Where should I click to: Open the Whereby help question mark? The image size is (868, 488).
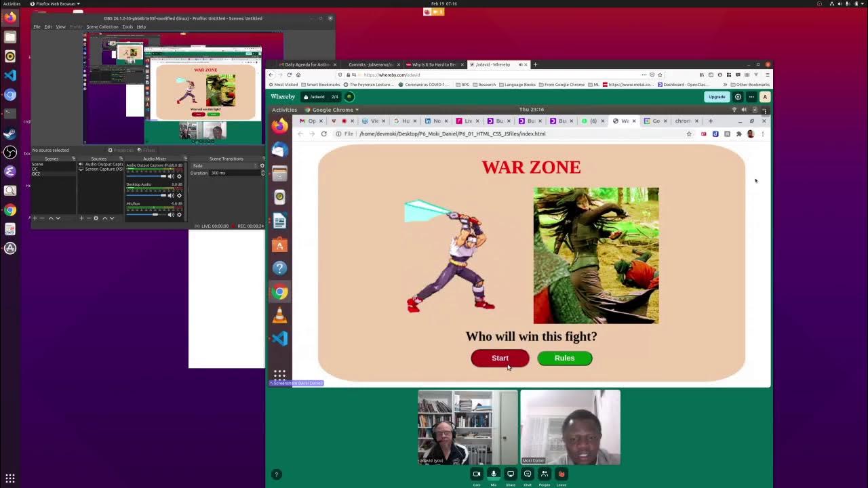[x=276, y=474]
